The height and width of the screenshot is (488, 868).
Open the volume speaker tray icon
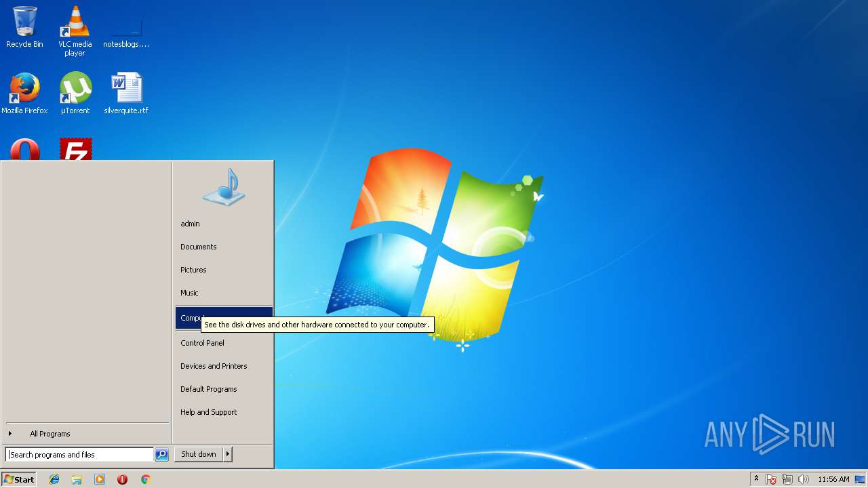coord(804,479)
